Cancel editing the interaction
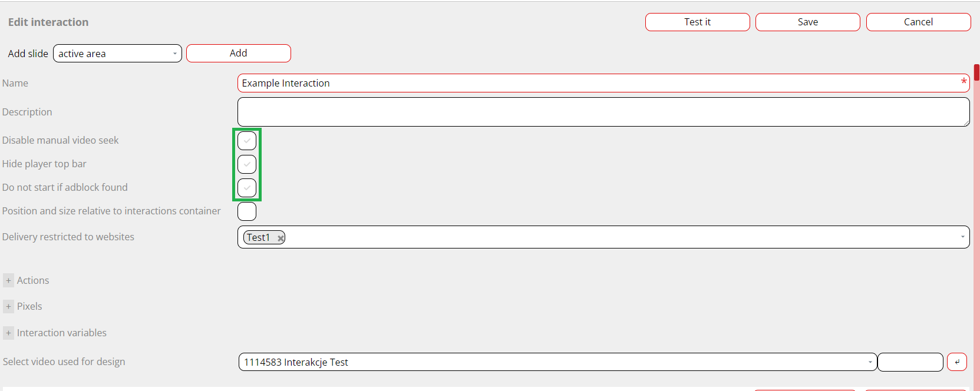Viewport: 980px width, 391px height. point(918,22)
